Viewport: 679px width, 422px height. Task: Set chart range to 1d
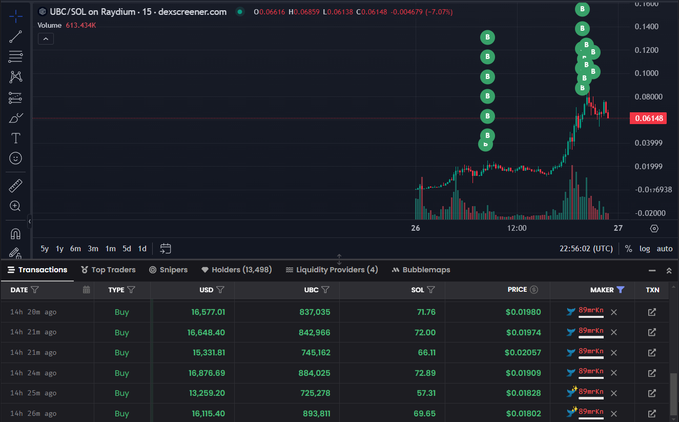[x=142, y=248]
